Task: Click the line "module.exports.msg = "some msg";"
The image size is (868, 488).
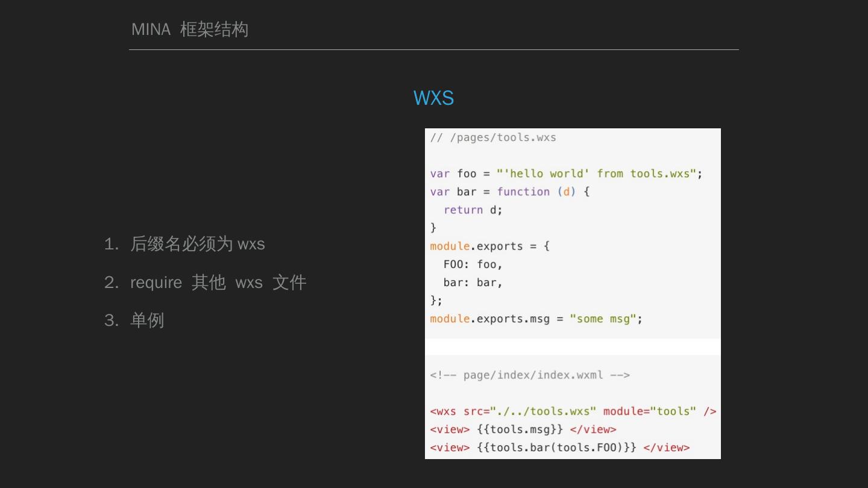Action: [536, 318]
